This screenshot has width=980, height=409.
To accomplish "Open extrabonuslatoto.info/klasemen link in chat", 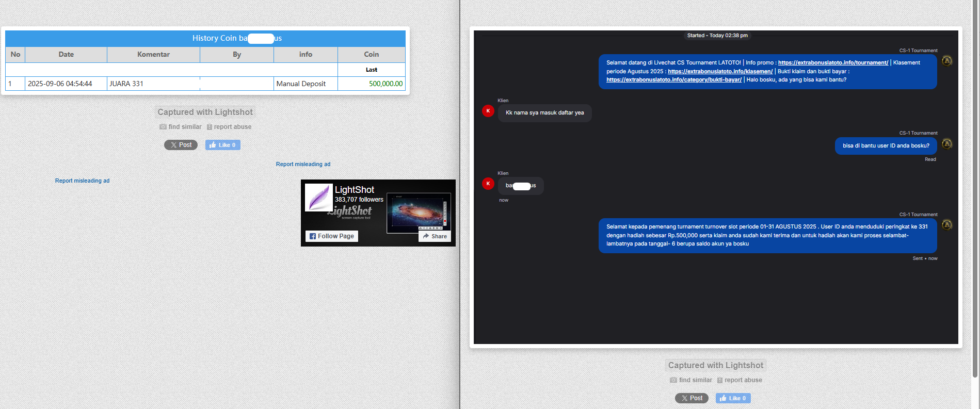I will (720, 71).
